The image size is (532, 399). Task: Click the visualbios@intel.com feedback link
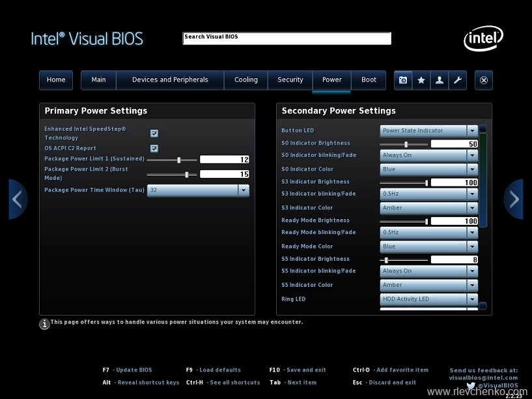484,377
